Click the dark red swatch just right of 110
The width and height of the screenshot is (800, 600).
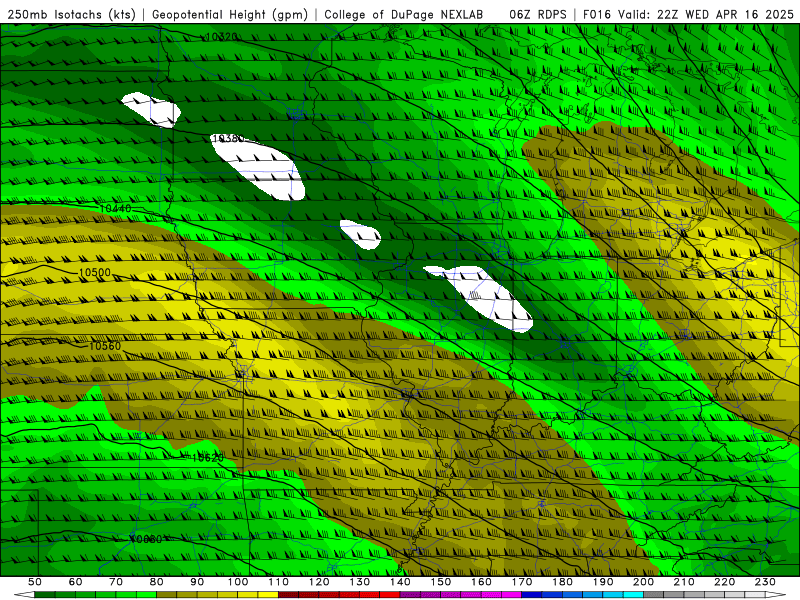pyautogui.click(x=288, y=595)
